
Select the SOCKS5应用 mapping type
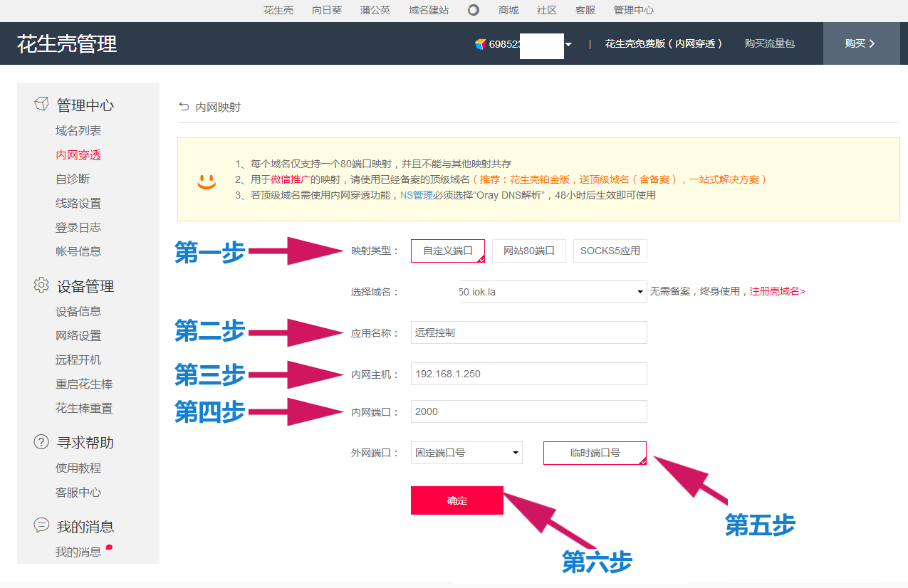(610, 251)
